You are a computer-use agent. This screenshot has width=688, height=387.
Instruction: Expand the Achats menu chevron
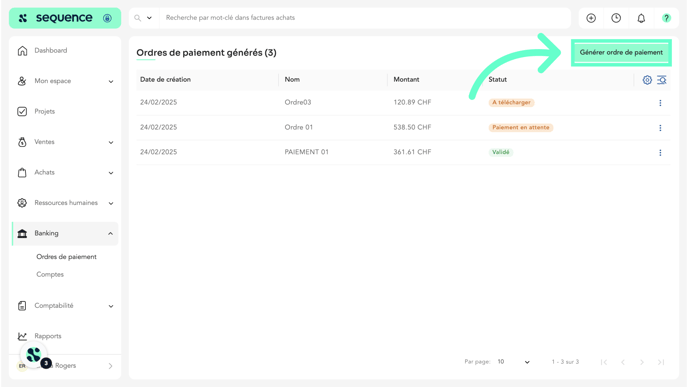tap(111, 173)
